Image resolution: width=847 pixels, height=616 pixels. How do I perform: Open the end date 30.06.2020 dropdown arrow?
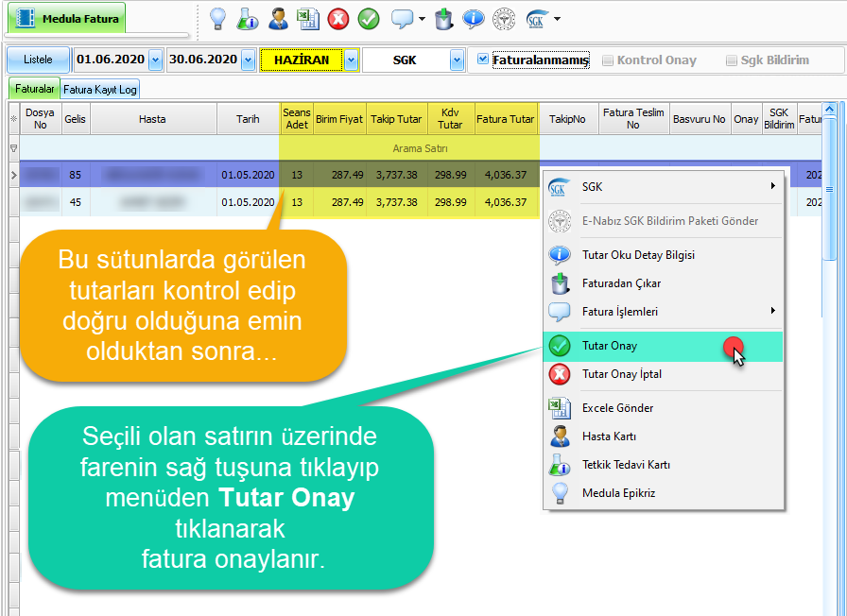pos(248,60)
